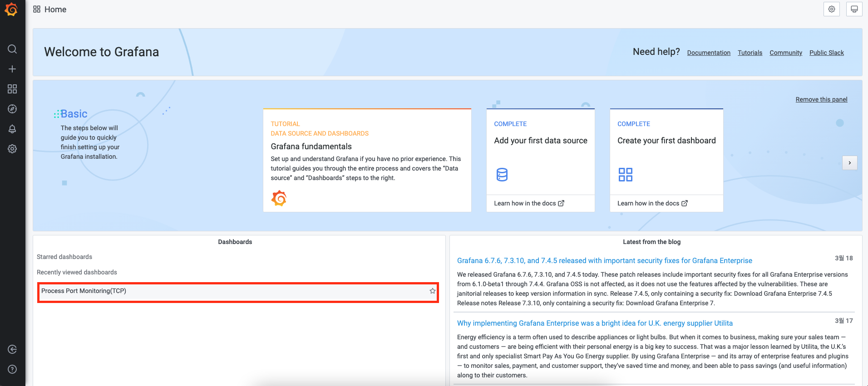Open Tutorials link
Image resolution: width=868 pixels, height=386 pixels.
pyautogui.click(x=750, y=53)
